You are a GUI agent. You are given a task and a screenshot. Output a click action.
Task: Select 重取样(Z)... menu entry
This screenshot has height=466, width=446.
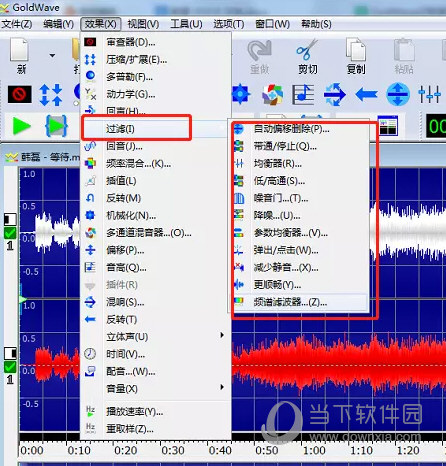pos(155,429)
